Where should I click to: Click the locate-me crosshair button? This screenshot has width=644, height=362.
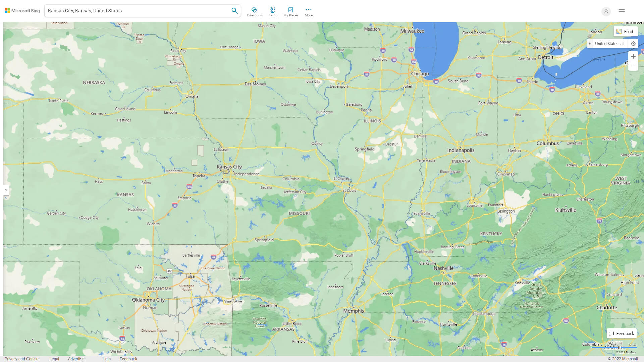tap(633, 43)
